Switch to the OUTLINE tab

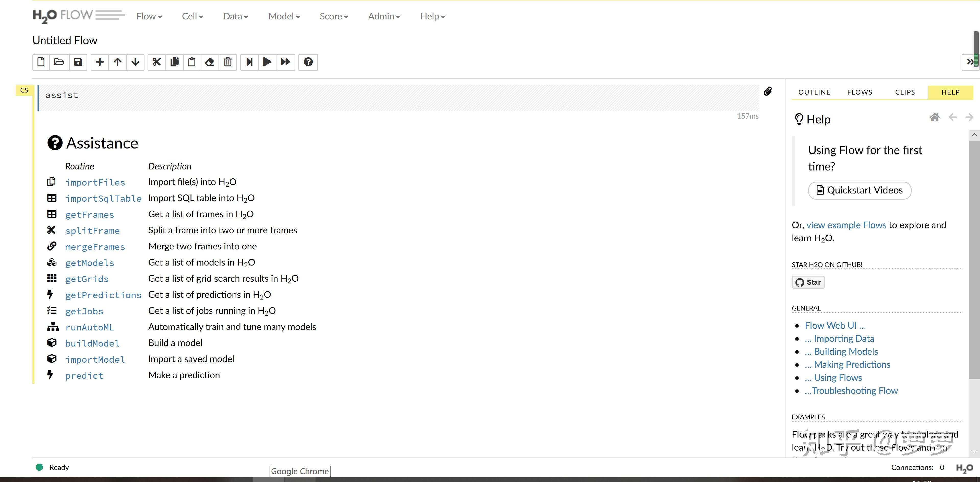(814, 92)
